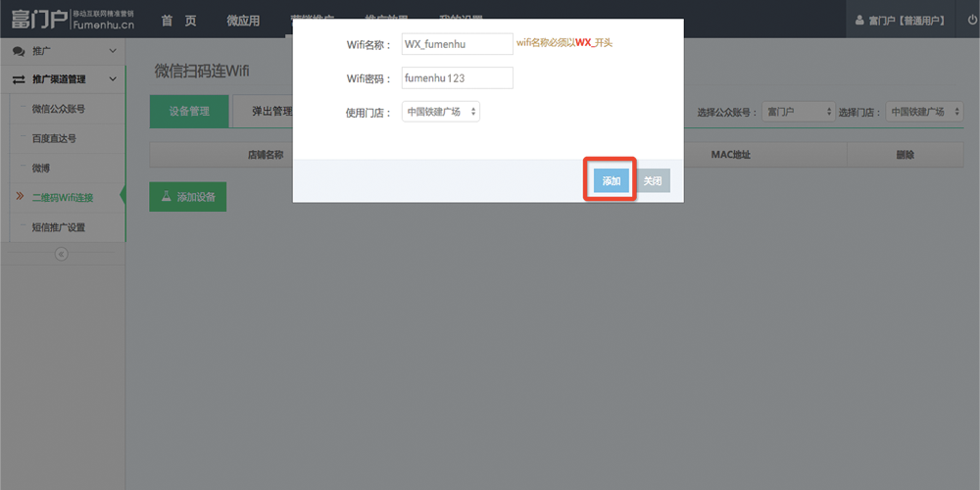Expand the 推广 sidebar chevron

coord(113,51)
